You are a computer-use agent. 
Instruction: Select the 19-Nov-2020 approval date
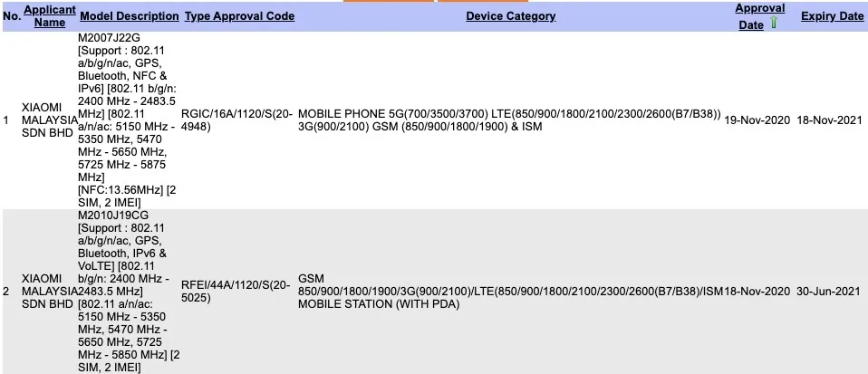(758, 120)
